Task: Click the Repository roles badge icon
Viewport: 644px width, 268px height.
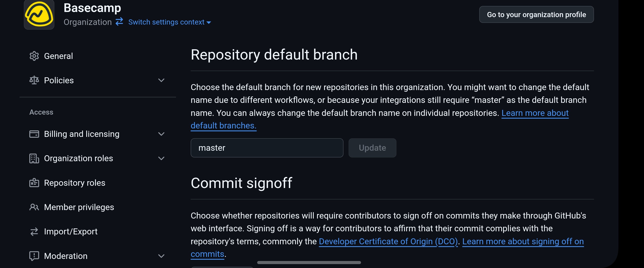Action: point(34,183)
